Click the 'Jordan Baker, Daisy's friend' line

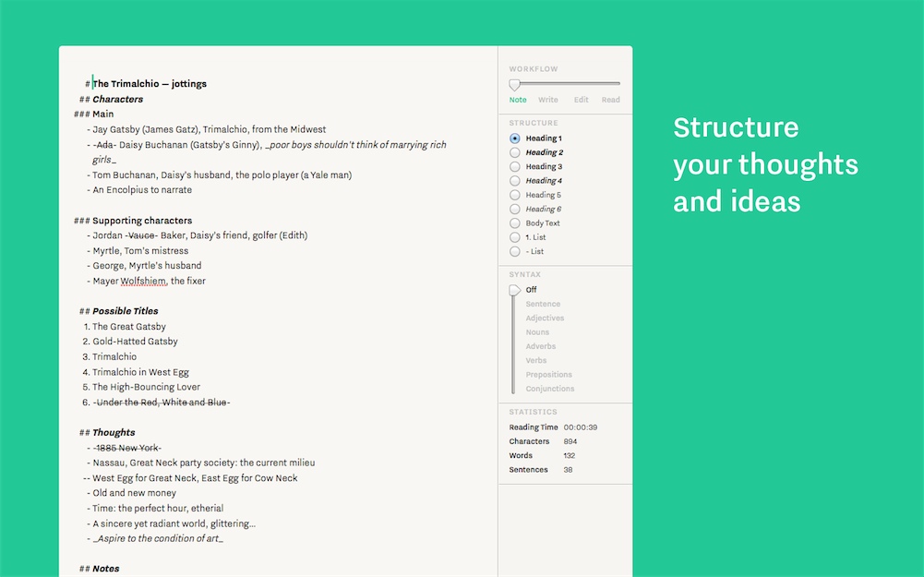(x=199, y=235)
